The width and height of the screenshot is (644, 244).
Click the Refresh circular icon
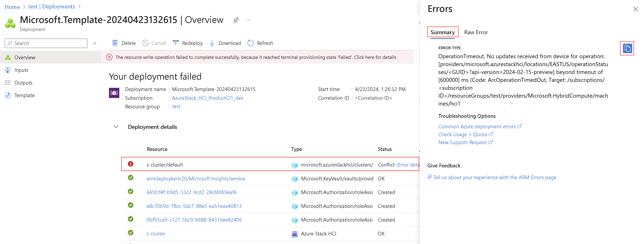(x=250, y=43)
